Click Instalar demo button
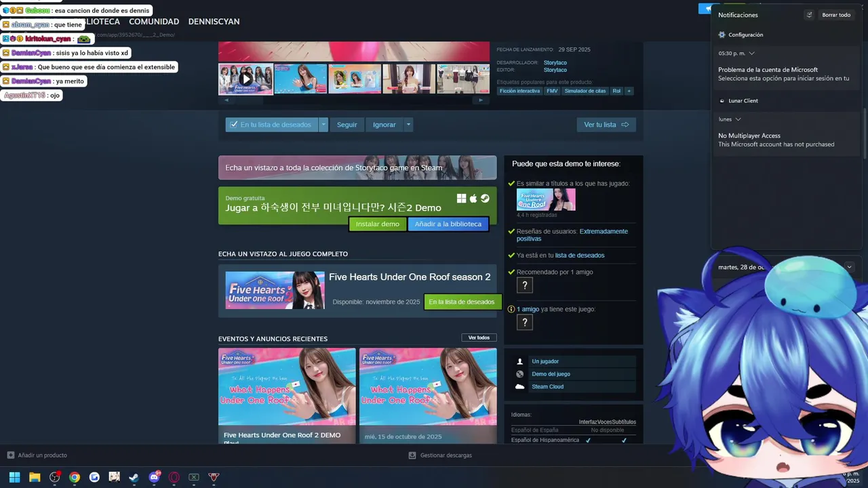Screen dimensions: 868x488 point(378,224)
